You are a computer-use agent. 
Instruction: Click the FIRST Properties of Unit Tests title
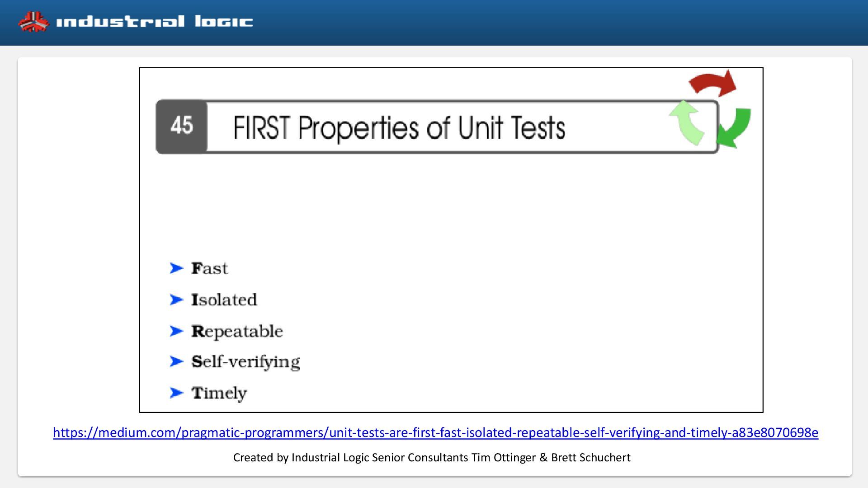click(x=399, y=128)
